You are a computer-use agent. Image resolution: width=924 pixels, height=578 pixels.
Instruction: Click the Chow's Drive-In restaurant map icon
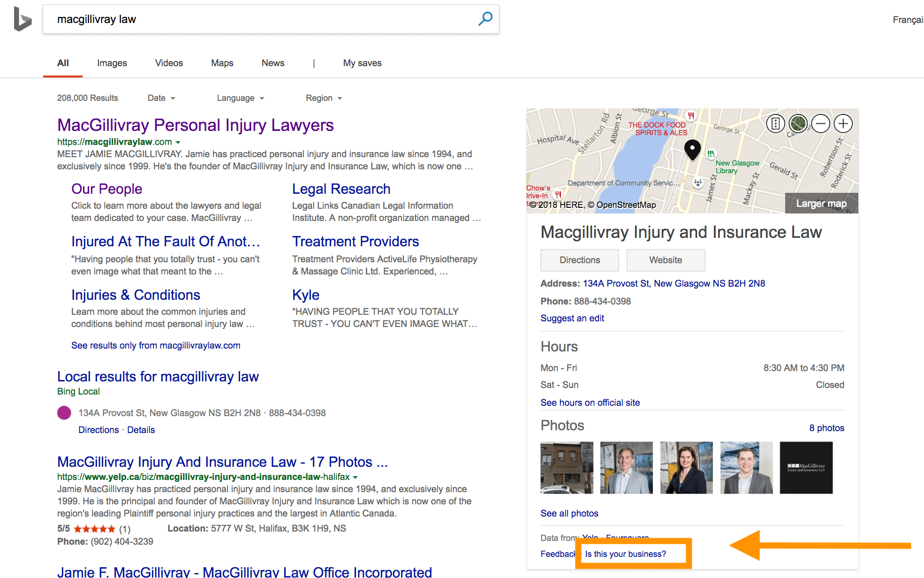(558, 194)
